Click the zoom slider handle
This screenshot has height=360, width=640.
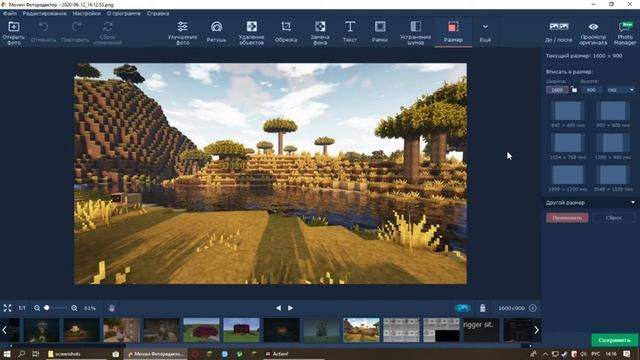pos(47,308)
